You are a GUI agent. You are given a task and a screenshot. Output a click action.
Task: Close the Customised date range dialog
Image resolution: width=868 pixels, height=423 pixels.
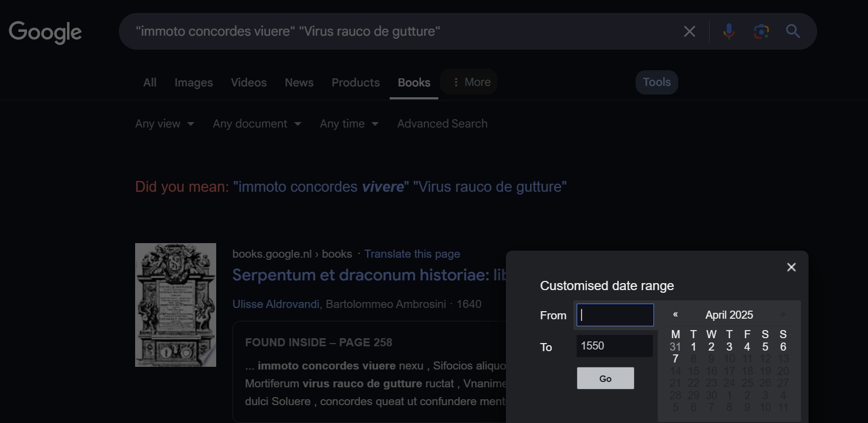tap(791, 267)
